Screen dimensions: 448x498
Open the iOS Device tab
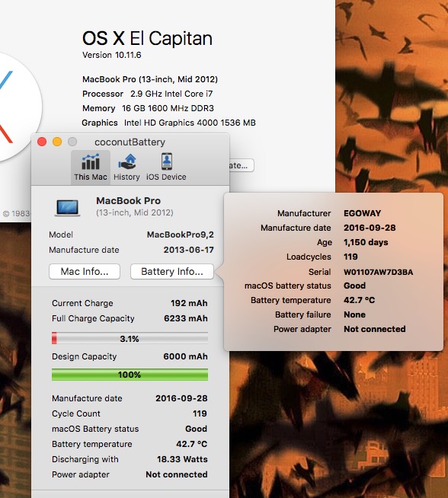(x=166, y=168)
